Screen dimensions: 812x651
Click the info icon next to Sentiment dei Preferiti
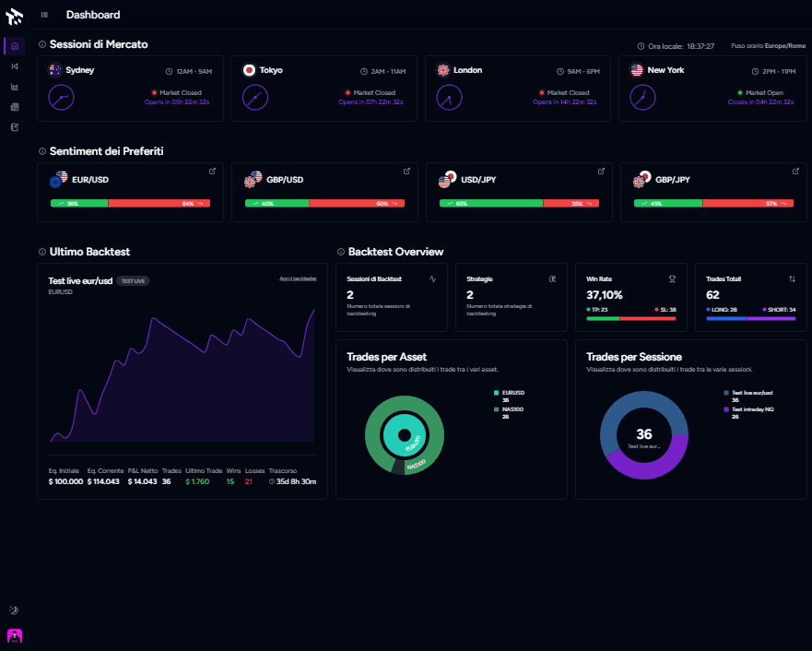42,151
